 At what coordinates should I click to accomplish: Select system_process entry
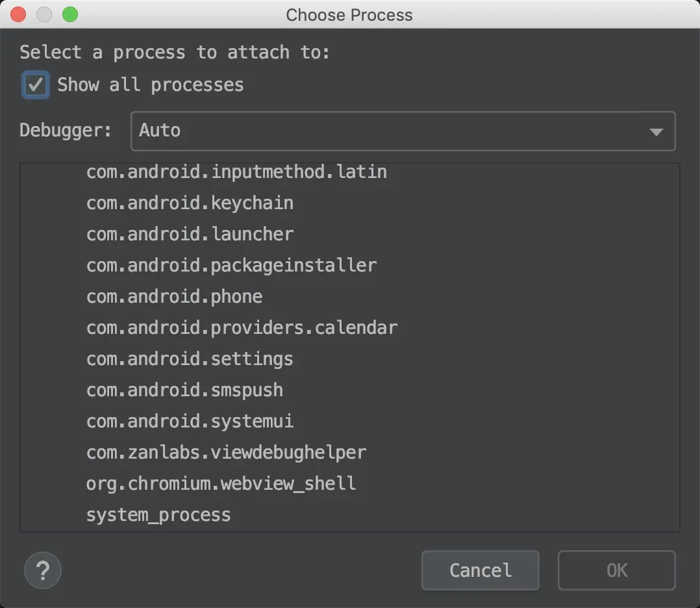pos(158,515)
